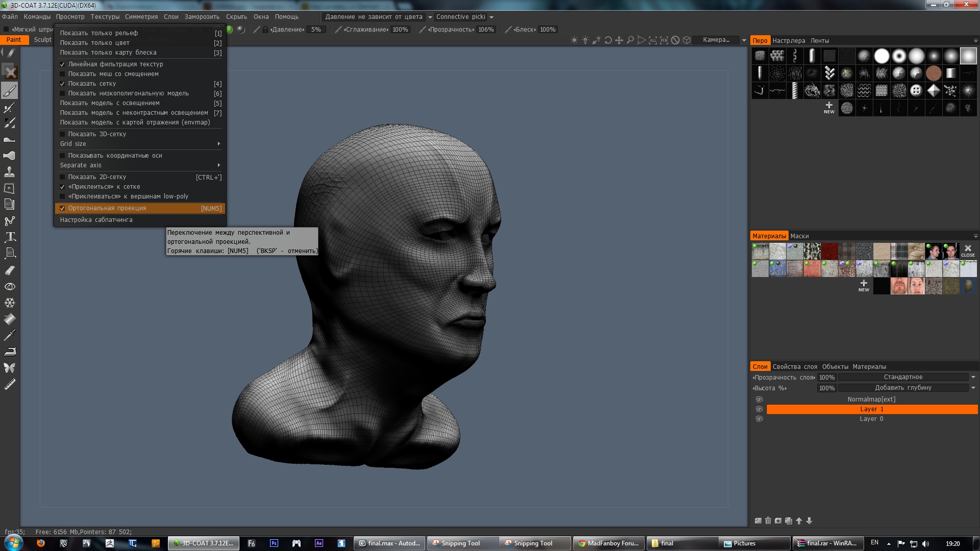Adjust the Сглаживание 100% value slider

pos(400,30)
